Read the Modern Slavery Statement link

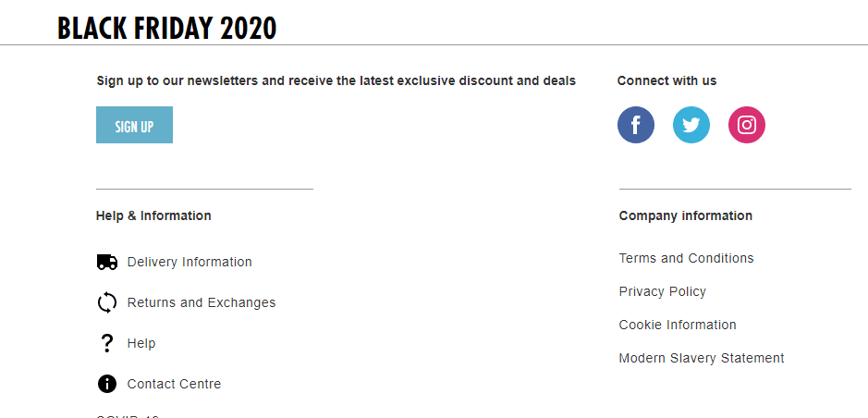tap(702, 358)
